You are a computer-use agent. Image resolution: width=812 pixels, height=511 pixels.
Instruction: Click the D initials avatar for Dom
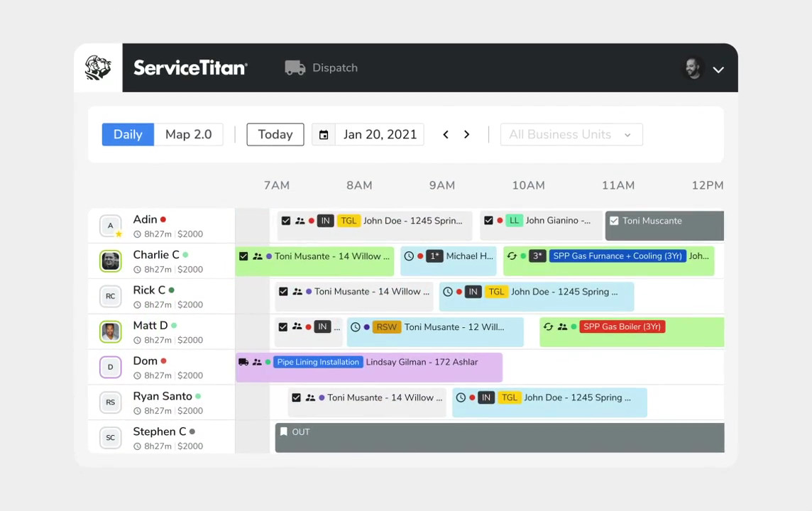(x=110, y=367)
